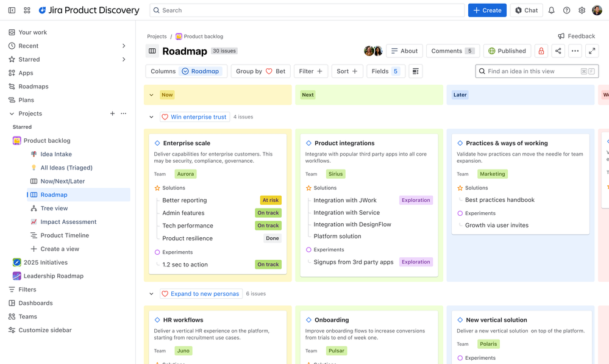
Task: Click the Feedback megaphone icon
Action: (x=561, y=36)
